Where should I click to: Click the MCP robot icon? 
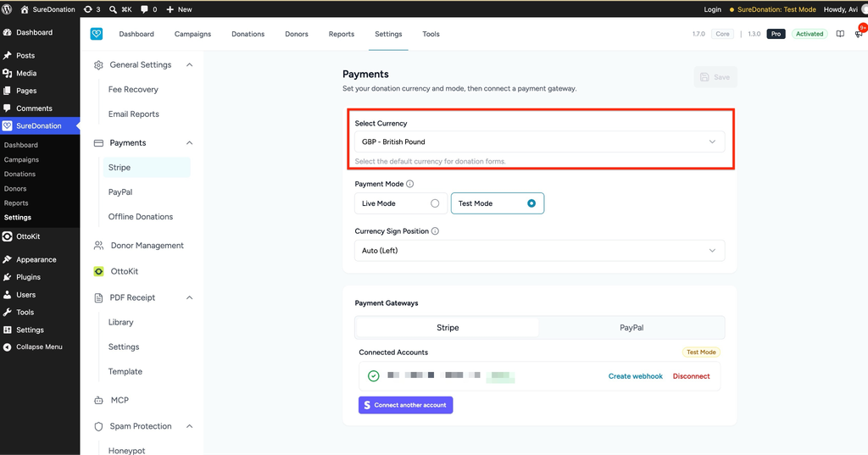98,400
